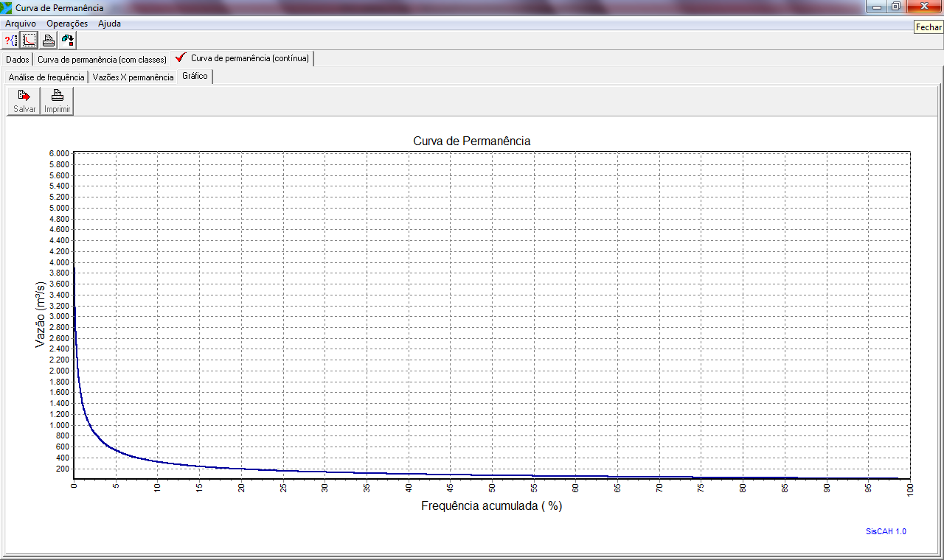Click the 200 value on vertical axis

tap(62, 469)
